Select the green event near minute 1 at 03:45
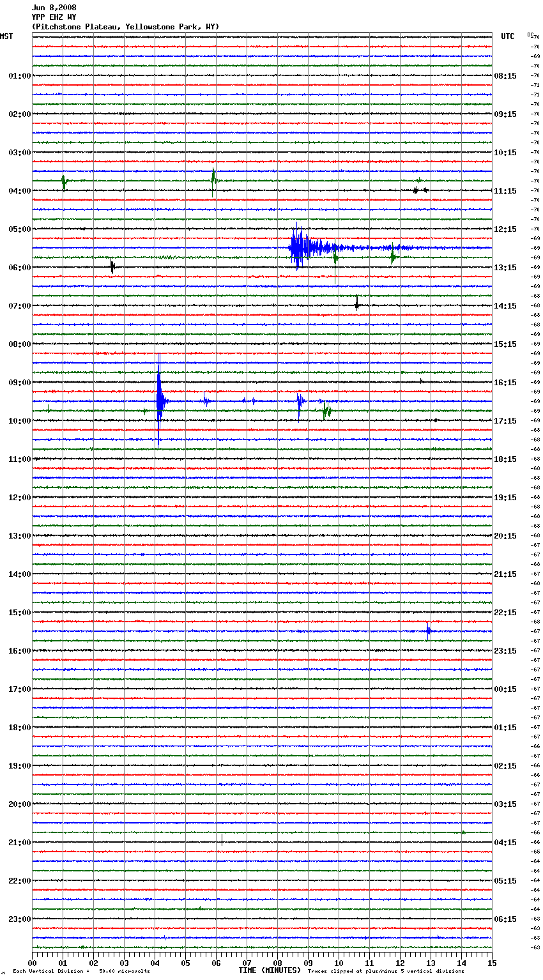Viewport: 543px width, 980px height. point(64,182)
